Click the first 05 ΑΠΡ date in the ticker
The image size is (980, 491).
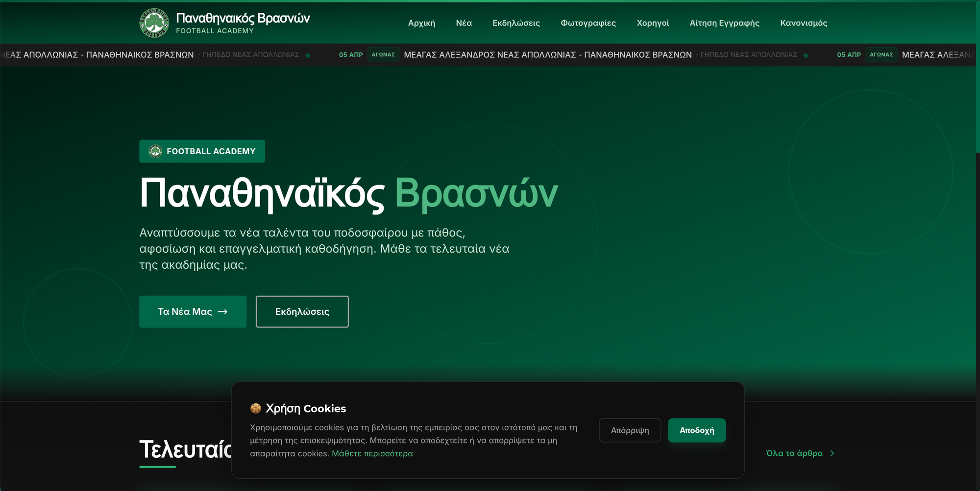(x=351, y=55)
